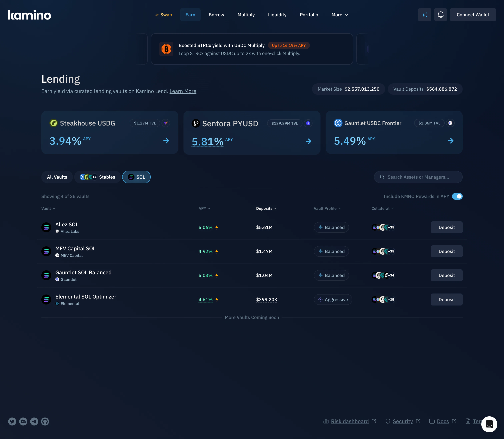Open the Docs footer link
504x439 pixels.
point(443,421)
